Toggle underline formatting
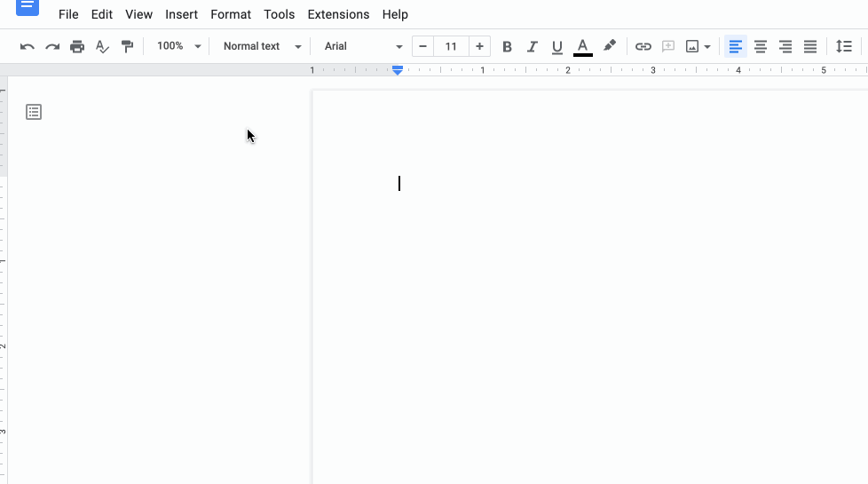 click(556, 48)
